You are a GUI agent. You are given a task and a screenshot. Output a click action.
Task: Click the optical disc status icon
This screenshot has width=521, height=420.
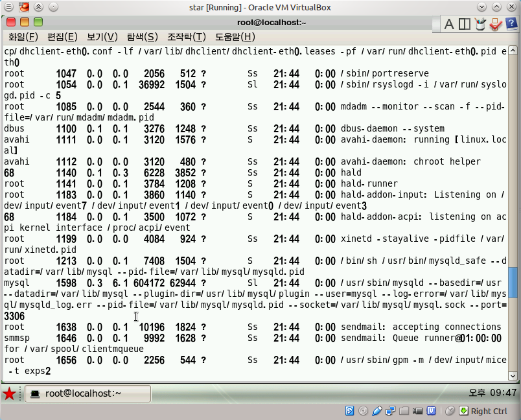pos(363,411)
